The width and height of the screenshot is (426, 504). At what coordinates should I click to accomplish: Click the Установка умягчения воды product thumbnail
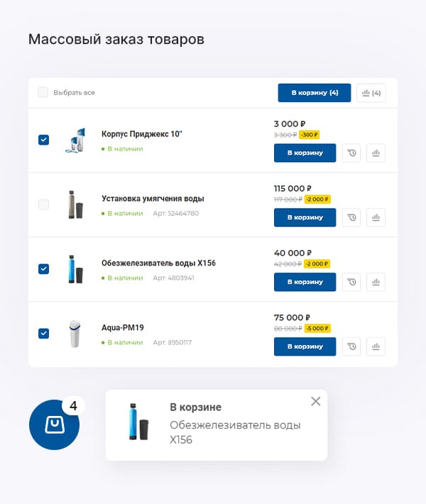(75, 204)
